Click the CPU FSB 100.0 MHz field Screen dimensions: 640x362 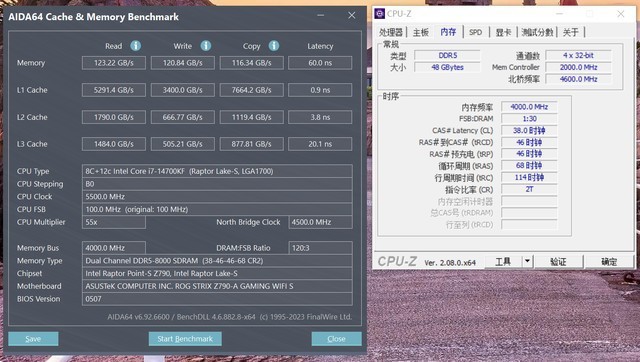[217, 209]
